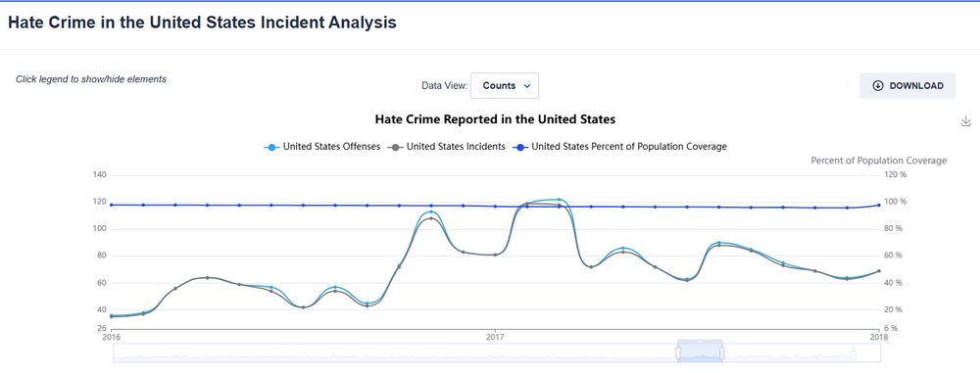Click the 6 % right axis value
The image size is (980, 373).
(x=892, y=328)
